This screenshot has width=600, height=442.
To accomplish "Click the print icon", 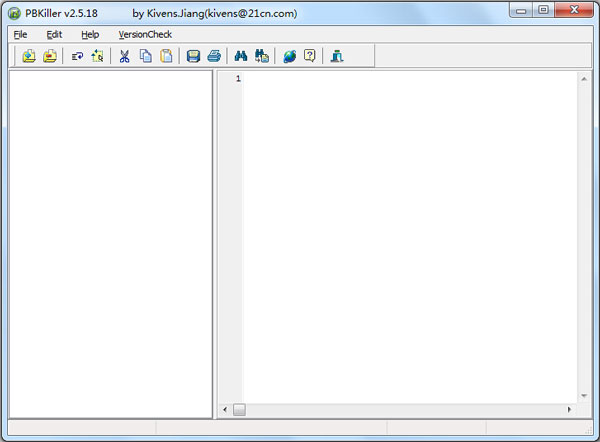I will point(214,56).
